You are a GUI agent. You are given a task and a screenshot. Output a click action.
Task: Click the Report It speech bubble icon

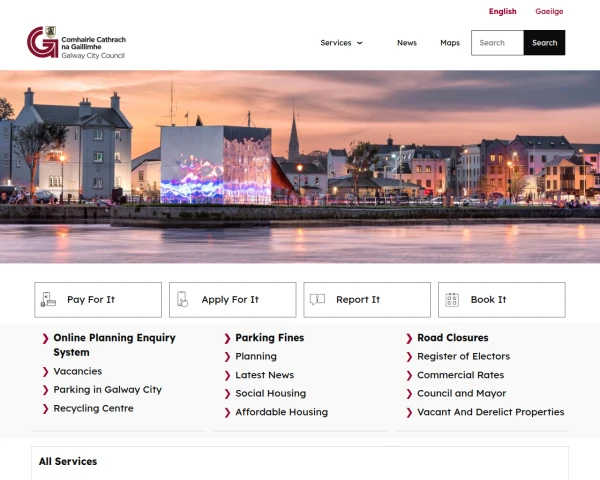(317, 299)
